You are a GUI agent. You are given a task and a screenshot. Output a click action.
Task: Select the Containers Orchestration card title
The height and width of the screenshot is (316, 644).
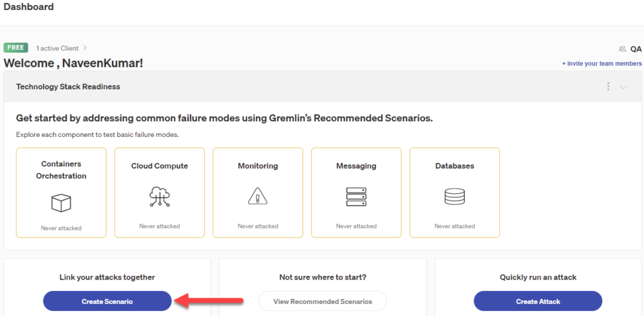pos(61,170)
